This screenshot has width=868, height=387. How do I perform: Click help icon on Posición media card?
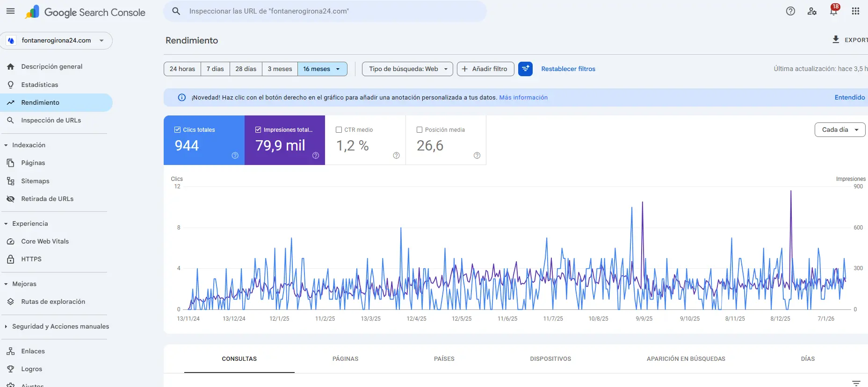click(477, 156)
